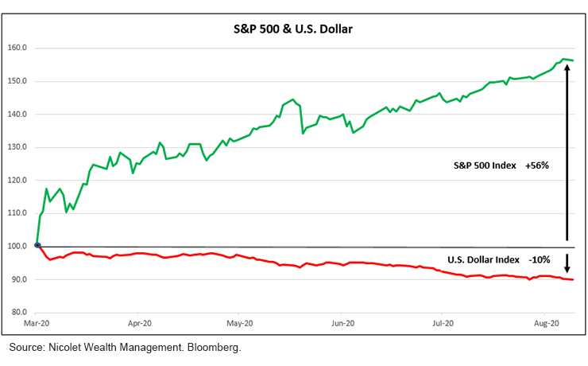Click the "Source: Nicolet Wealth Management. Bloomberg." text
This screenshot has width=588, height=366.
(125, 348)
